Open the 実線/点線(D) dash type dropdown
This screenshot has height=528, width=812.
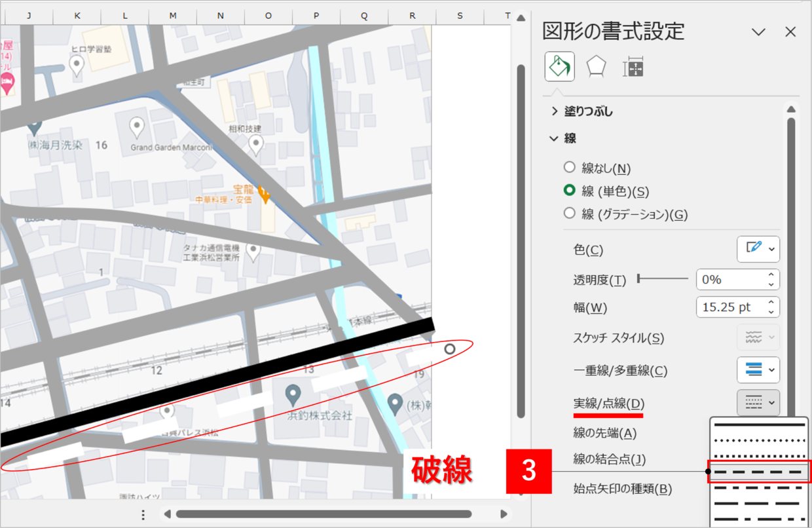tap(758, 403)
